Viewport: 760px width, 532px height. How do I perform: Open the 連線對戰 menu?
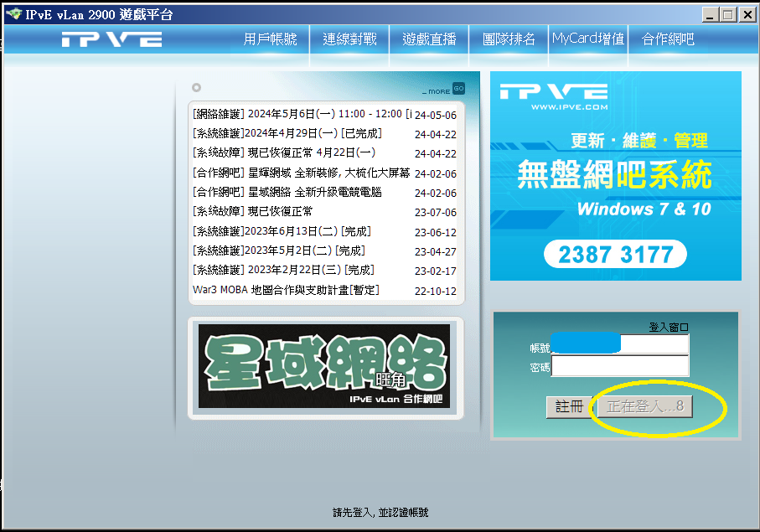point(349,39)
